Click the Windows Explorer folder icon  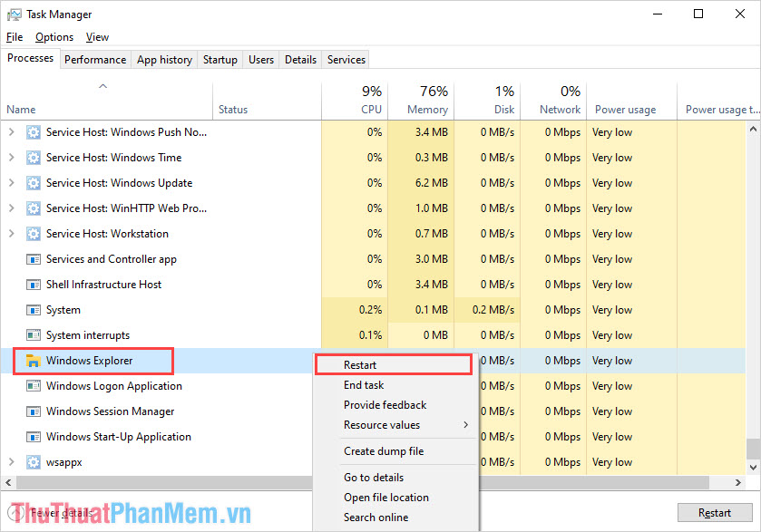pos(34,361)
